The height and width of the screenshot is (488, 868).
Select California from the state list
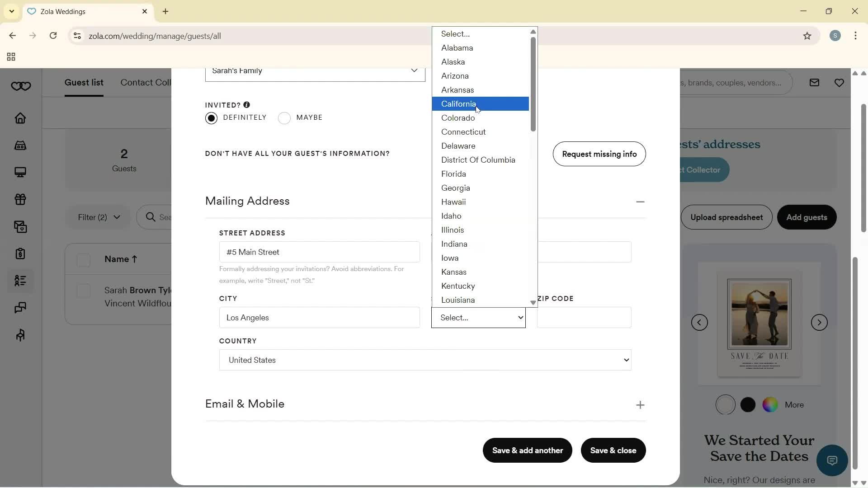(458, 104)
